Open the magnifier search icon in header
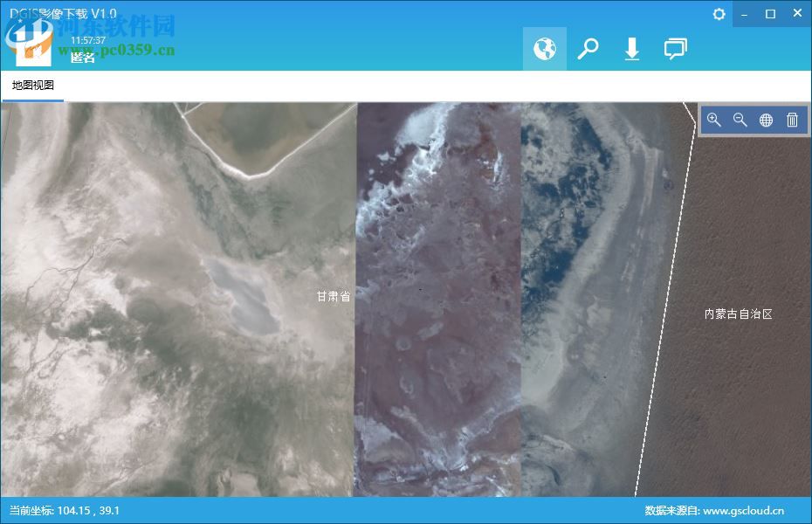The image size is (812, 524). [588, 49]
